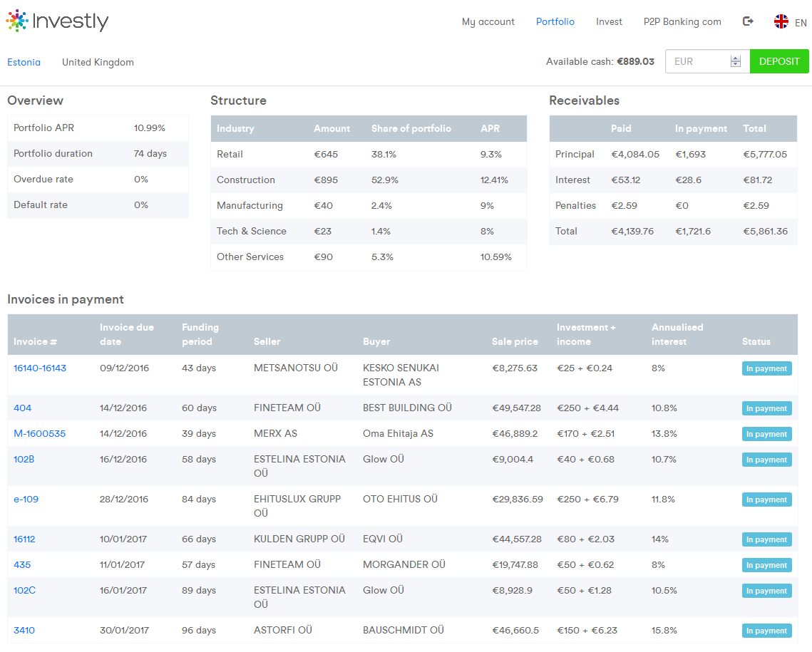
Task: Open invoice e-109
Action: click(x=26, y=499)
